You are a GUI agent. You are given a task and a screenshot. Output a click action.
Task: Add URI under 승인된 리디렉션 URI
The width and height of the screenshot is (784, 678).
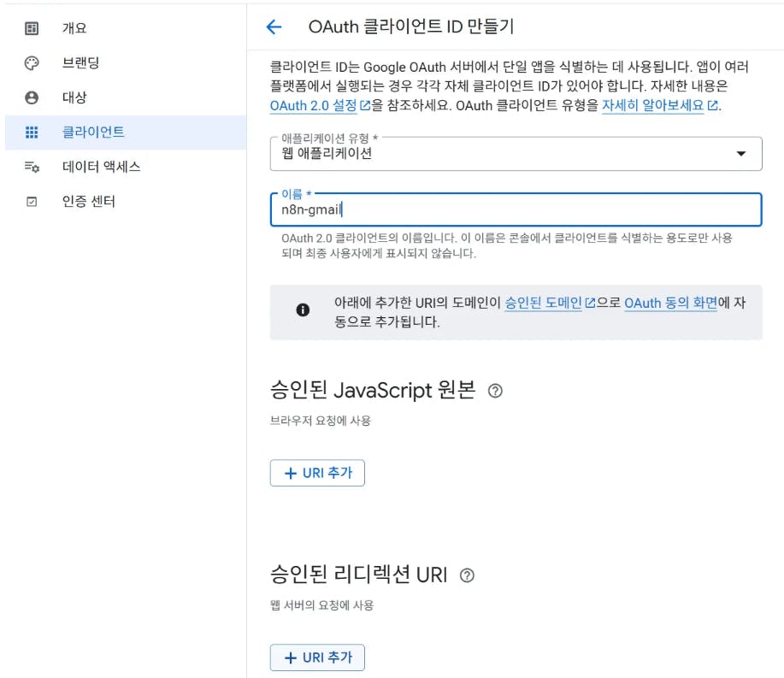click(x=317, y=657)
